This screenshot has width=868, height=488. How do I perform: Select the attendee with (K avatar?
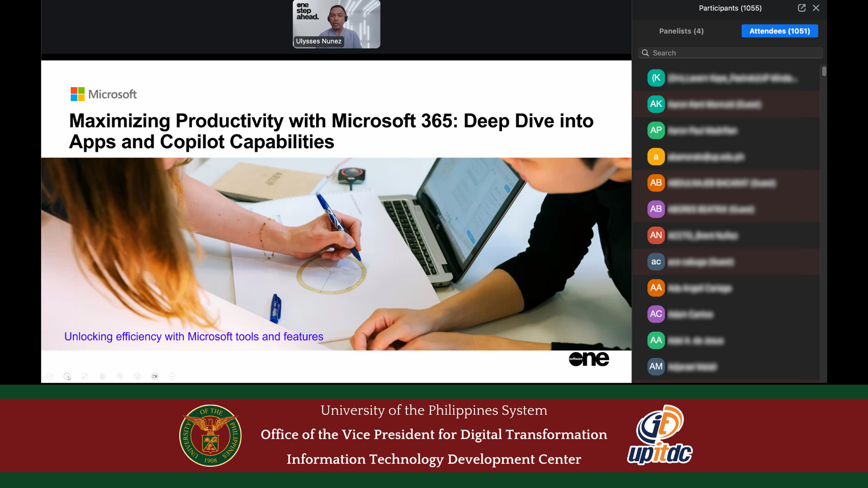click(x=727, y=78)
